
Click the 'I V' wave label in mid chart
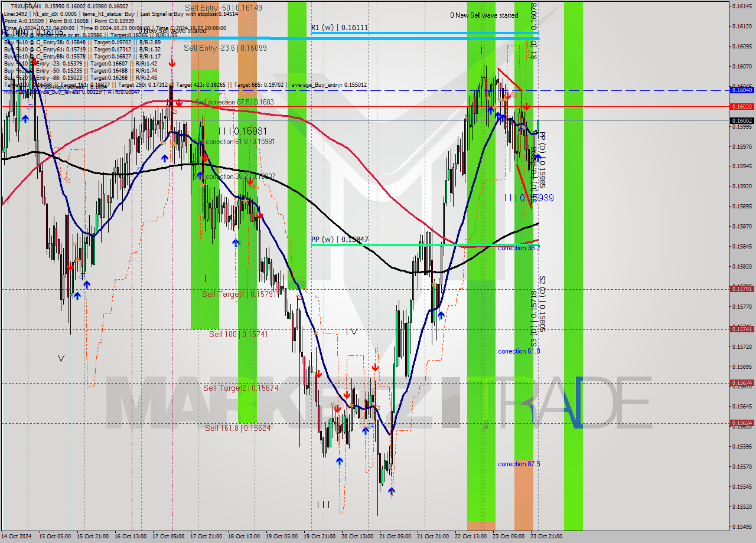pyautogui.click(x=351, y=332)
